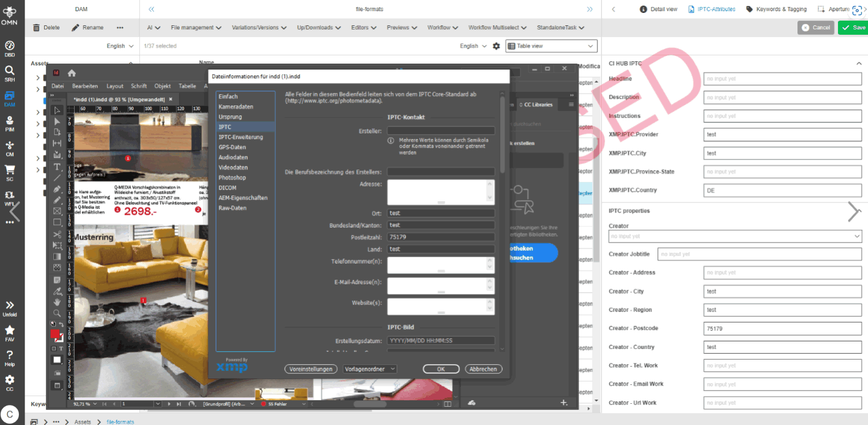Click Abbrechen in the file info dialog

coord(484,369)
